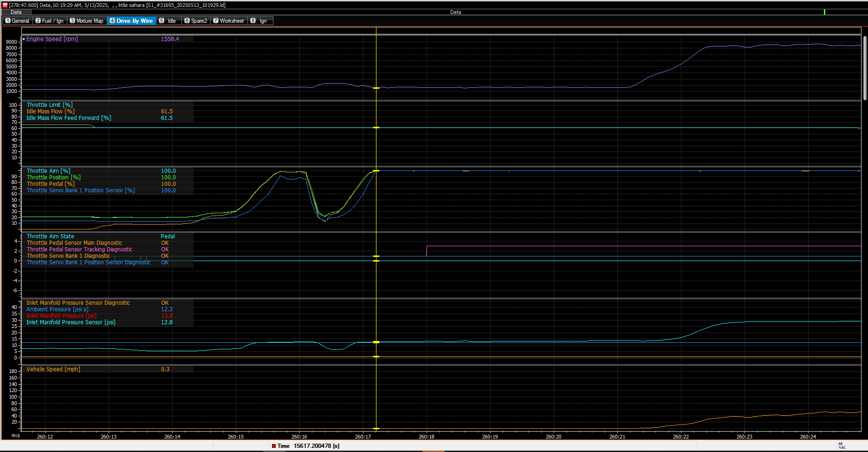Image resolution: width=868 pixels, height=452 pixels.
Task: Click the cursor values AB/AC icon in status bar
Action: pos(841,446)
